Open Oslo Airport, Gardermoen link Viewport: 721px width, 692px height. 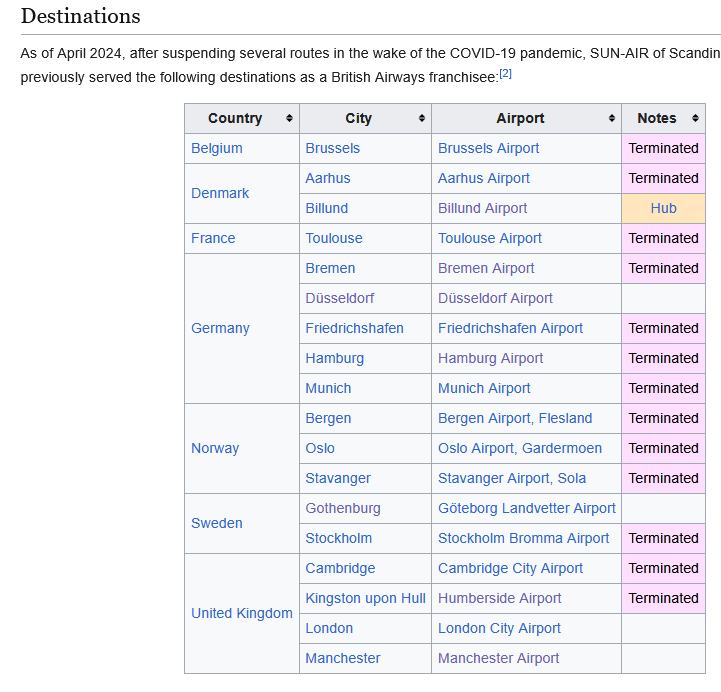coord(520,448)
